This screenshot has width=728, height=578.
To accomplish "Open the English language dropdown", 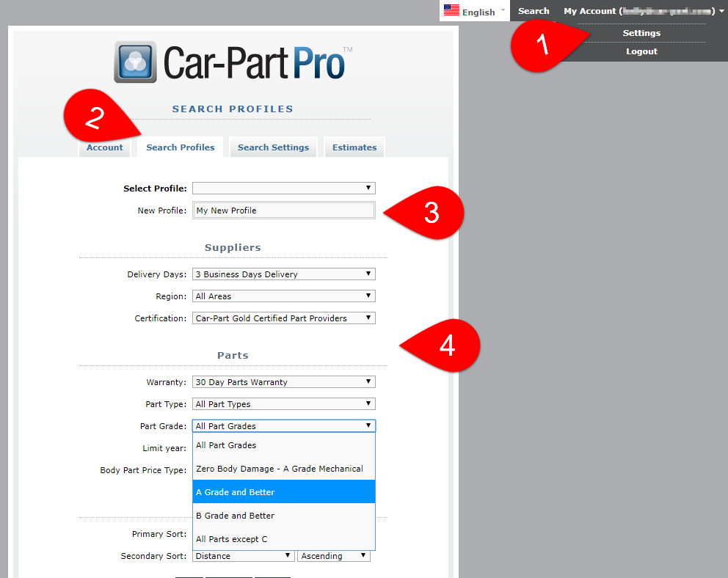I will [475, 11].
